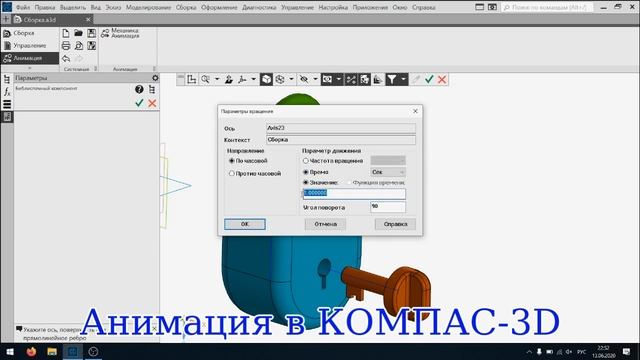Select Против часовой direction
Image resolution: width=640 pixels, height=360 pixels.
(x=255, y=173)
